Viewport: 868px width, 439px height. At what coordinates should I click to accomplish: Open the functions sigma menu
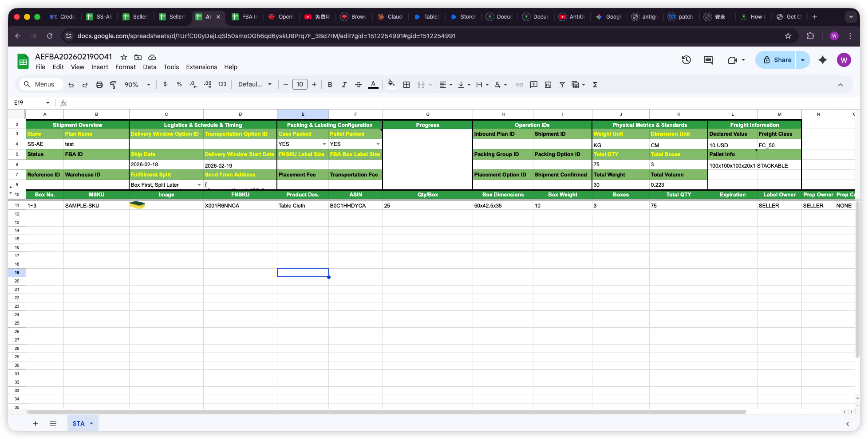point(595,84)
